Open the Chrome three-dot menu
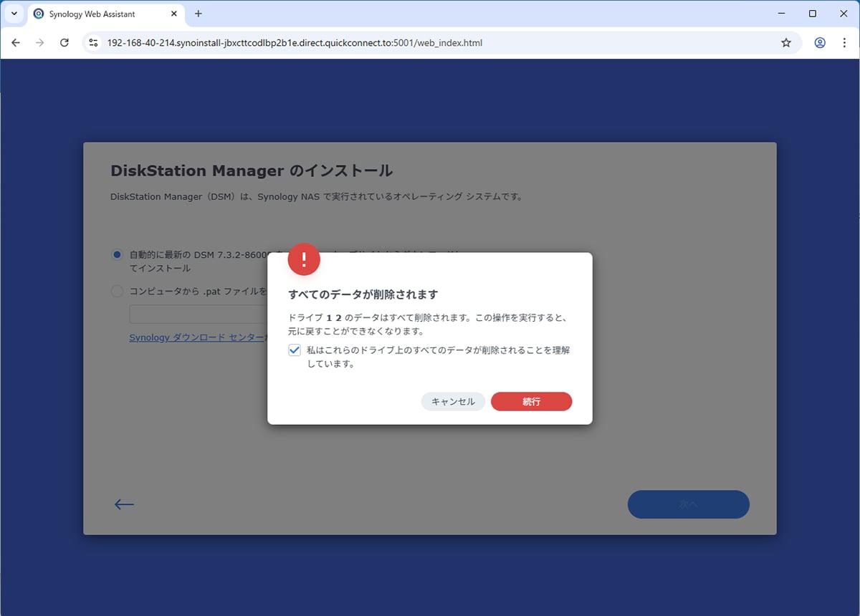 [844, 43]
